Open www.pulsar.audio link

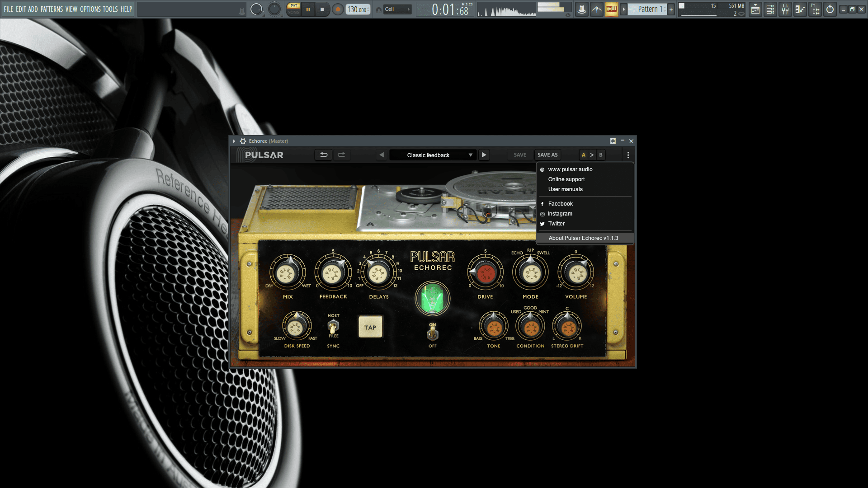(585, 169)
